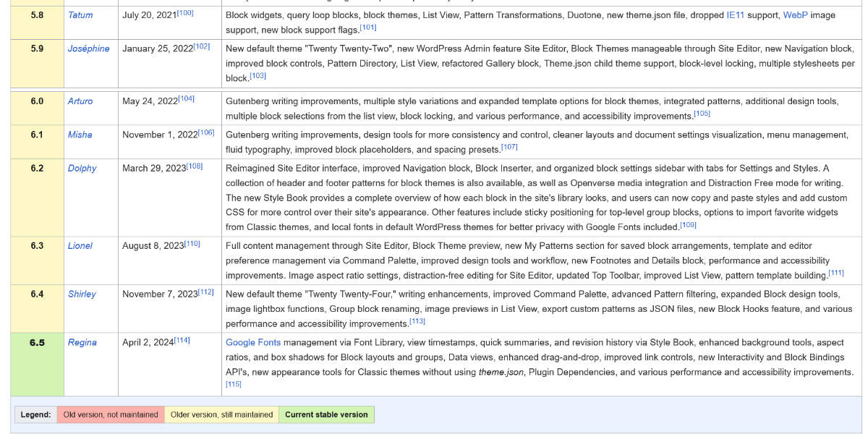The image size is (868, 445).
Task: Open the Regina codename link
Action: [82, 342]
